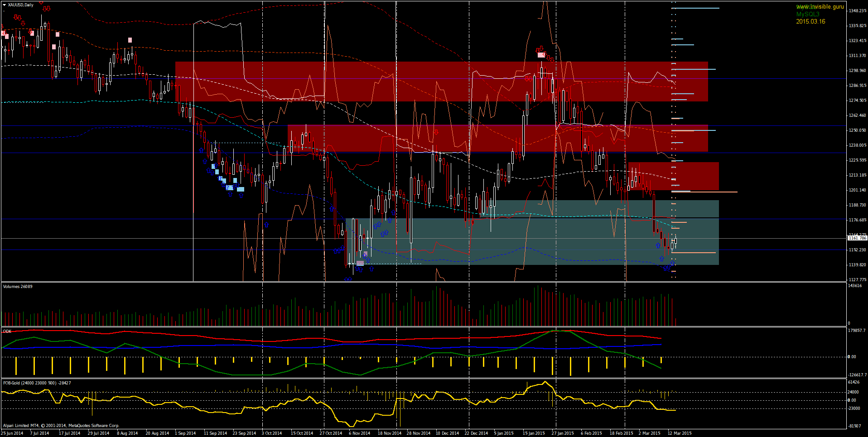868x437 pixels.
Task: Select the FOB-Gold (24000 23000 500) indicator label
Action: pyautogui.click(x=37, y=383)
